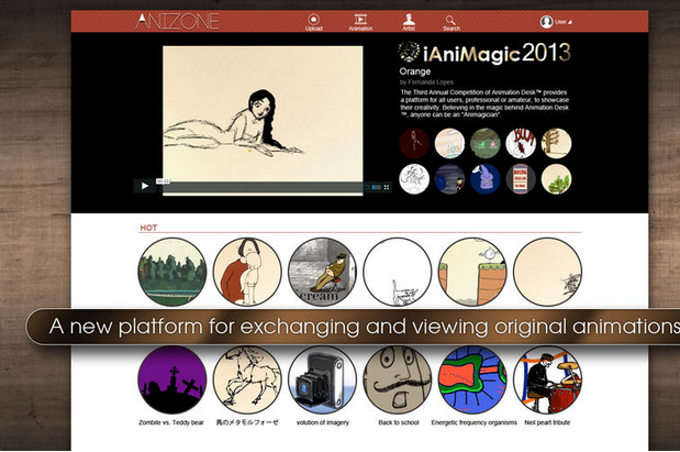Click the video progress bar
Image resolution: width=680 pixels, height=452 pixels.
coord(262,187)
